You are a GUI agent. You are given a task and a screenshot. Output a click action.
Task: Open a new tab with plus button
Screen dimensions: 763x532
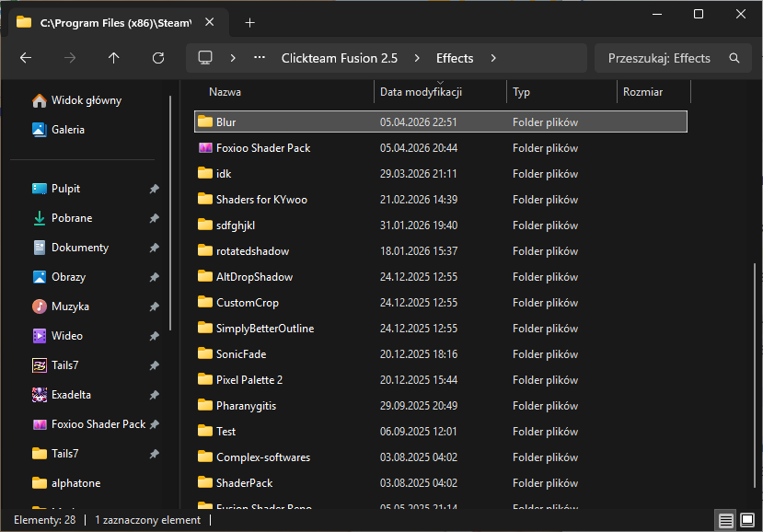pyautogui.click(x=249, y=22)
